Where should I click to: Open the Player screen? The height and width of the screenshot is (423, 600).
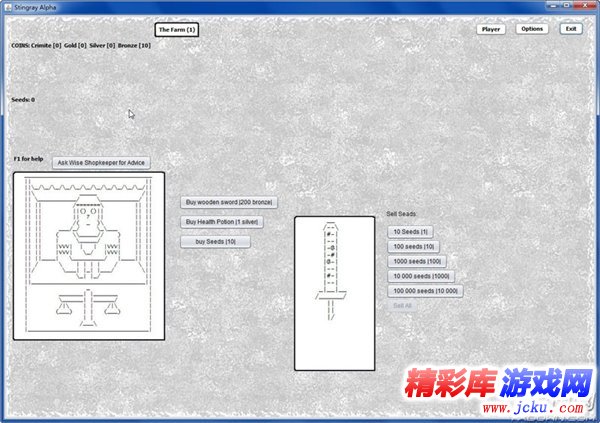[x=491, y=29]
